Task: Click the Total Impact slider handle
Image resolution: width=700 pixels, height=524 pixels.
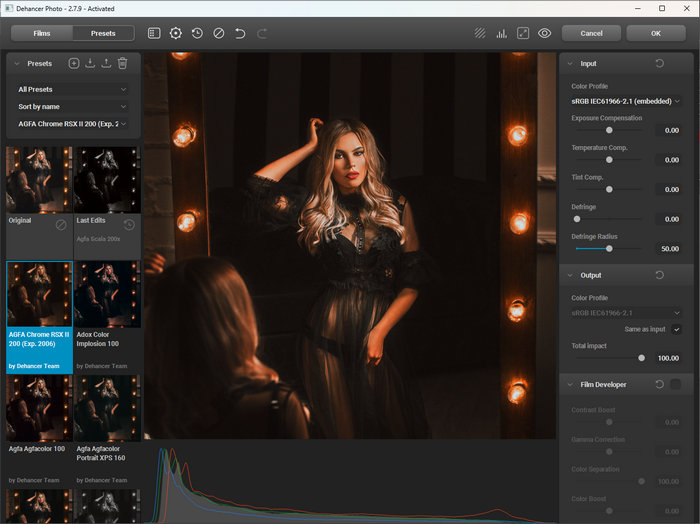Action: point(641,357)
